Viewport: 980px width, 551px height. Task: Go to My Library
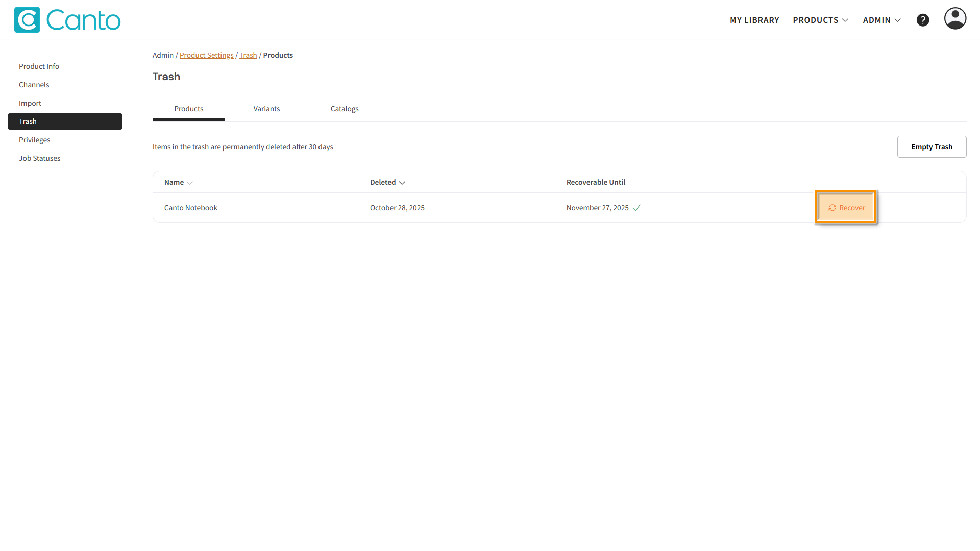tap(754, 20)
